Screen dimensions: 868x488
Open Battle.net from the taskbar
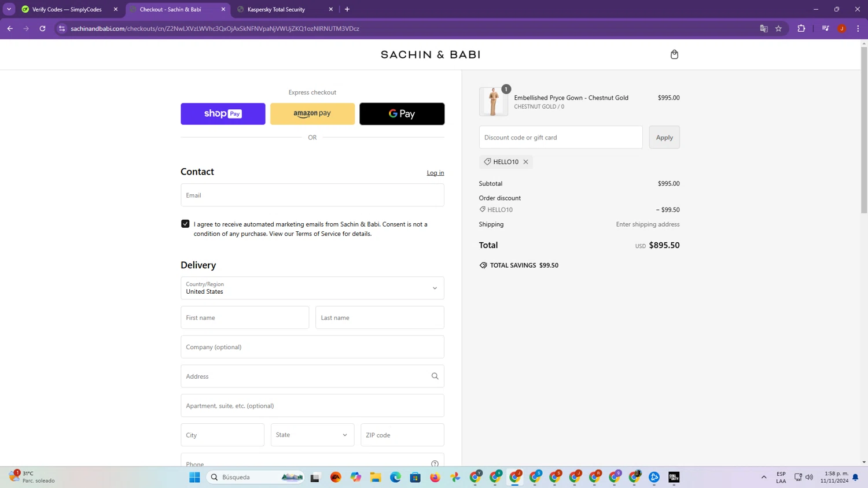click(654, 477)
